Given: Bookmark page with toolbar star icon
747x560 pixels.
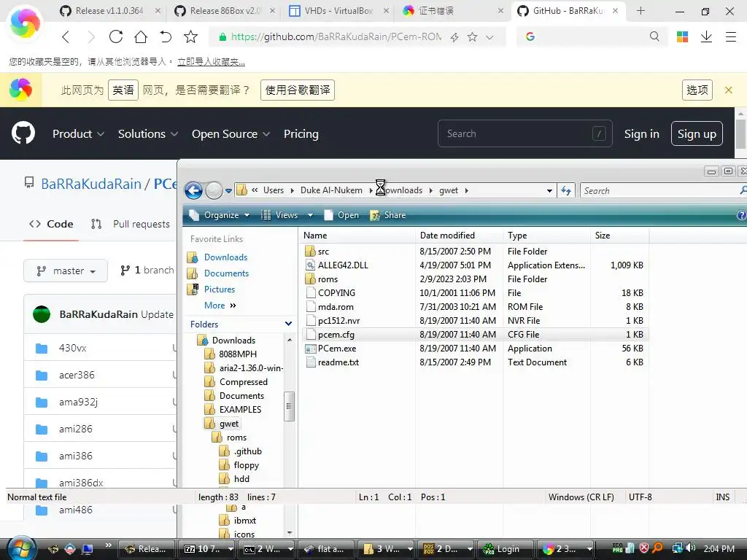Looking at the screenshot, I should click(x=190, y=36).
